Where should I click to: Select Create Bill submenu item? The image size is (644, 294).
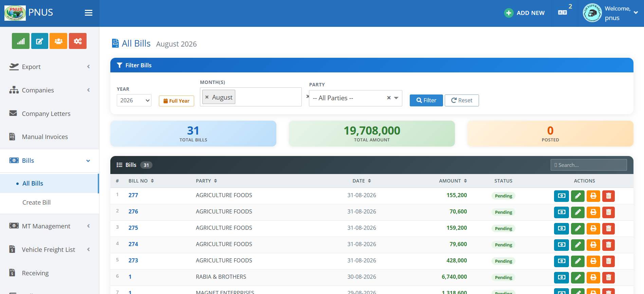50,203
